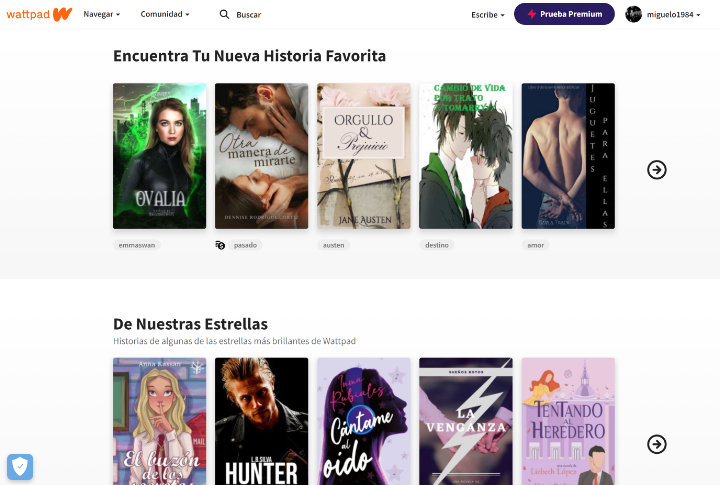Click subtitle Historias de algunas de las estrellas
Screen dimensions: 720x485
[234, 341]
